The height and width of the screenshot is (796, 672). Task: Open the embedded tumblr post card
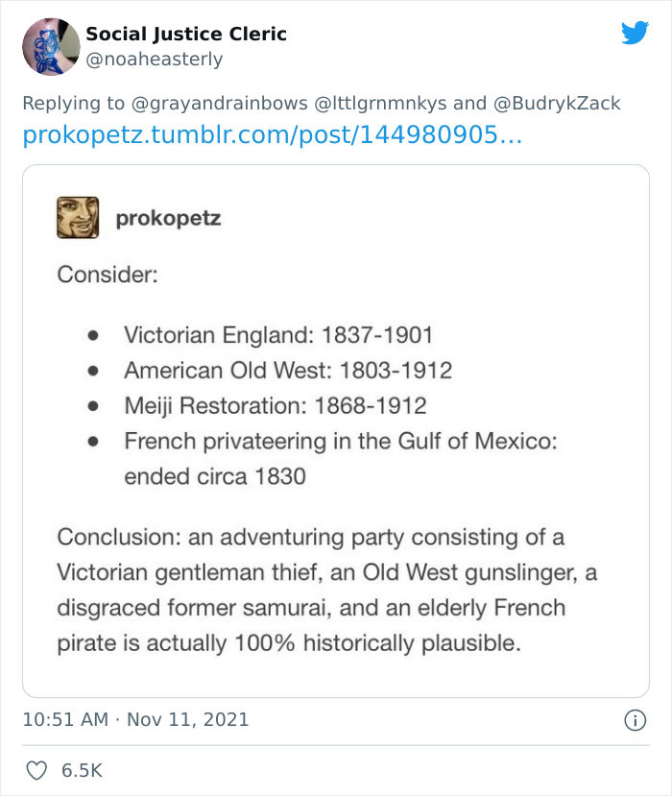(x=336, y=432)
